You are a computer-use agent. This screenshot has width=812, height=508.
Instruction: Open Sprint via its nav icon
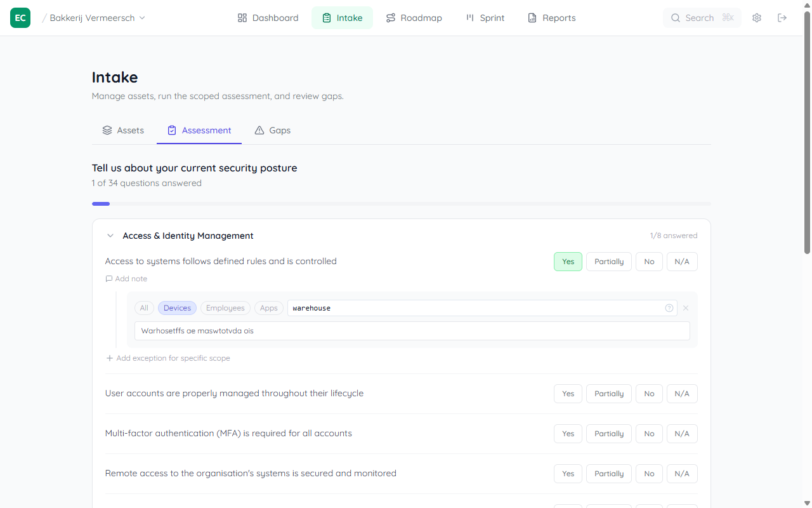pyautogui.click(x=469, y=18)
